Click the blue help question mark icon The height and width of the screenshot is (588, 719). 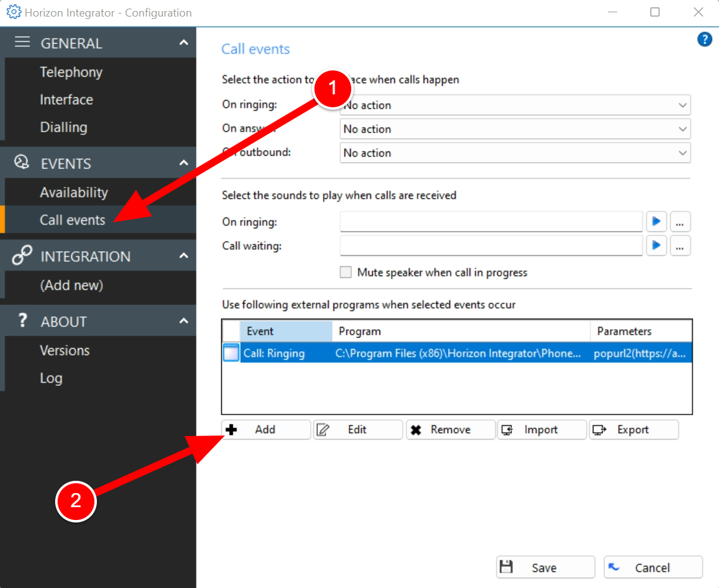coord(704,39)
